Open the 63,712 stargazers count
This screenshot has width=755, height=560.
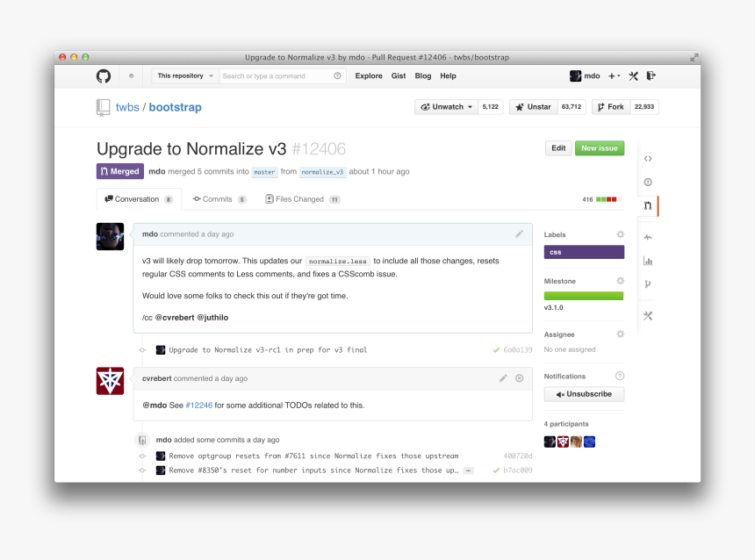pos(572,107)
